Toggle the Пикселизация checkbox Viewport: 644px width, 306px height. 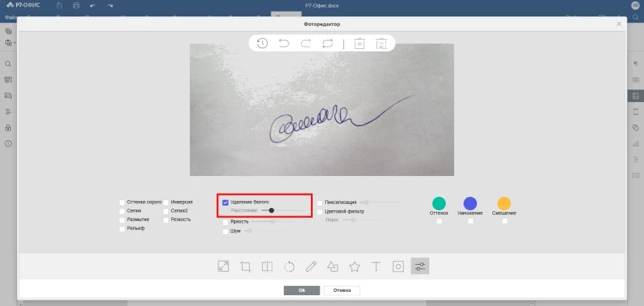(320, 202)
